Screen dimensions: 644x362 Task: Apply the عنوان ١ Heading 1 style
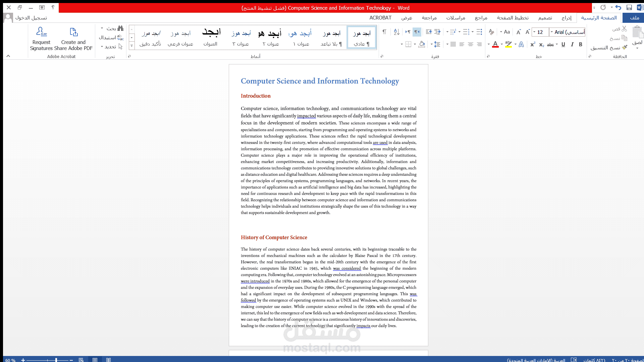(301, 38)
